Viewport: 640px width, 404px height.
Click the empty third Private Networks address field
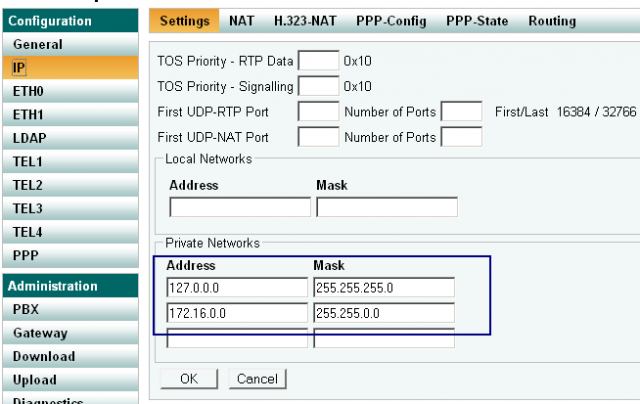237,338
